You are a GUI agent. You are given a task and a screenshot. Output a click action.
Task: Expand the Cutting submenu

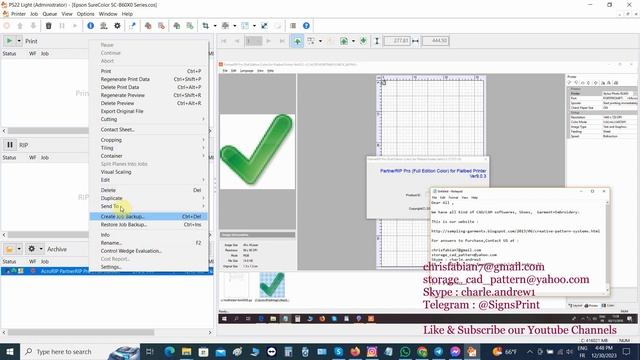(x=148, y=119)
